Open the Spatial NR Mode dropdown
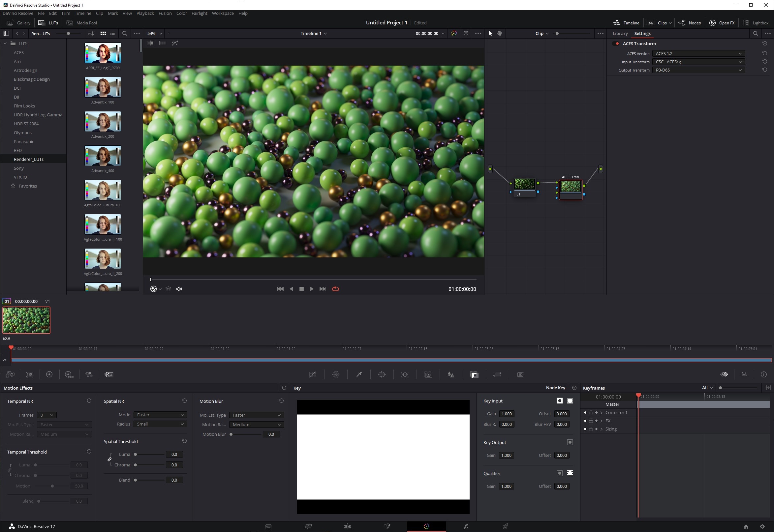The image size is (774, 532). [x=160, y=415]
